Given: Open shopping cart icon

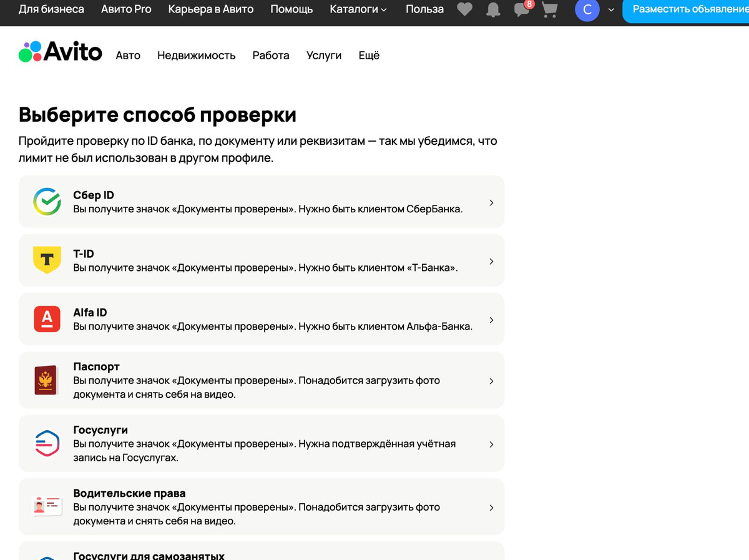Looking at the screenshot, I should [x=550, y=9].
